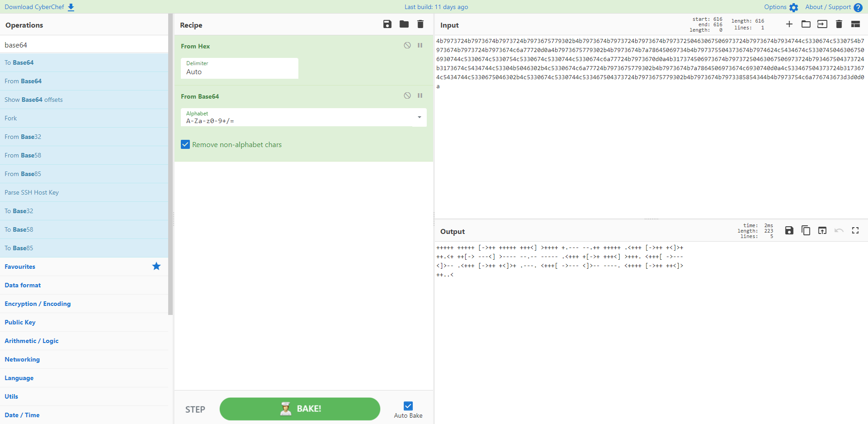
Task: Select the From Base64 operation in list
Action: [84, 81]
